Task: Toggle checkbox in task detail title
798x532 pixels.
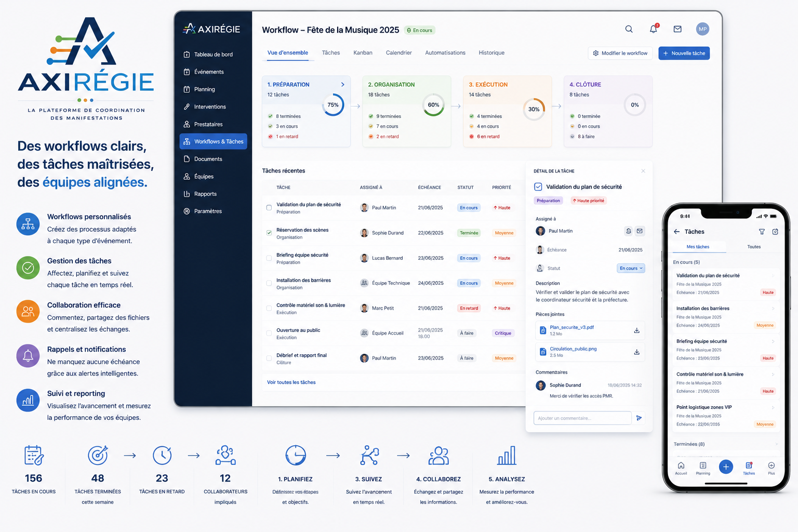Action: point(538,187)
